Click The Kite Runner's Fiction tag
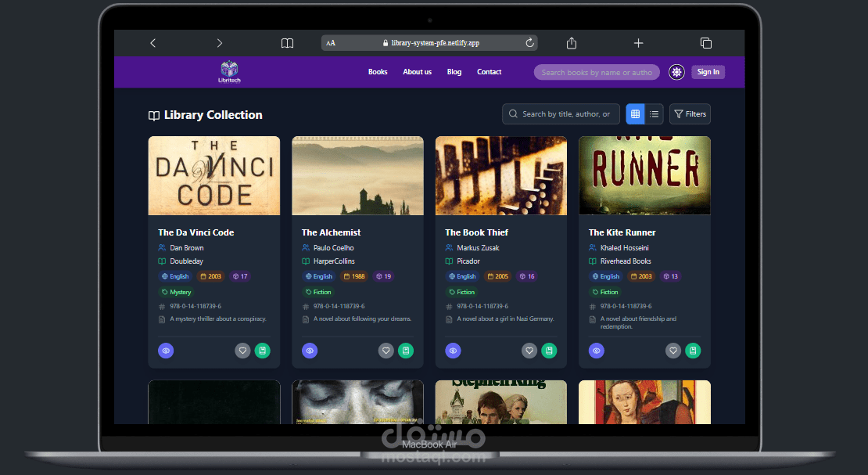The image size is (868, 475). click(x=605, y=292)
